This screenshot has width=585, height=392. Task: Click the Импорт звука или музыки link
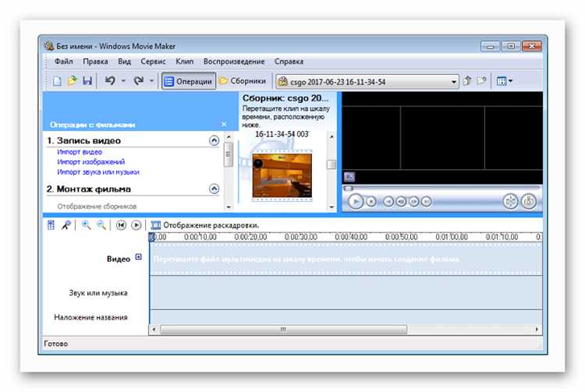coord(98,172)
